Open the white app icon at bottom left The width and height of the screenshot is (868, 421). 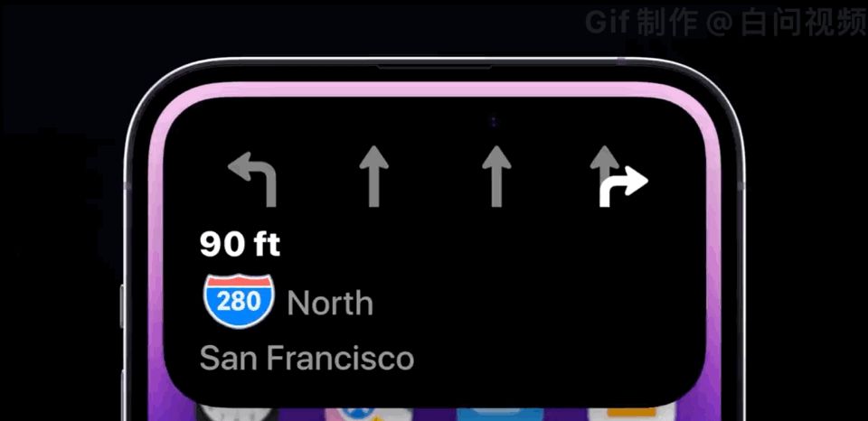(x=238, y=414)
